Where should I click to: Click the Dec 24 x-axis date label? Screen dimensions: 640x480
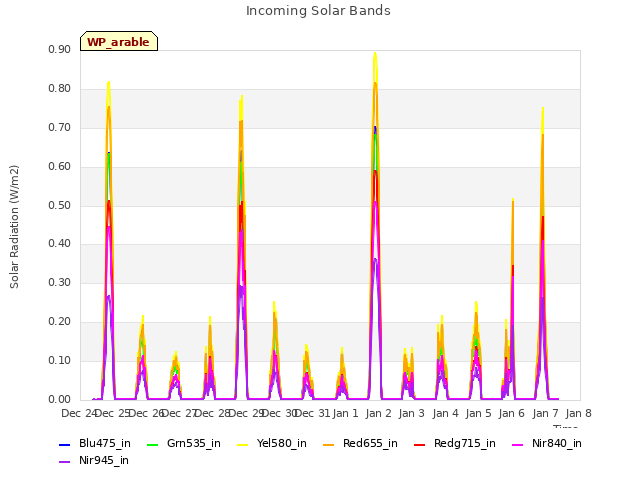click(x=79, y=413)
